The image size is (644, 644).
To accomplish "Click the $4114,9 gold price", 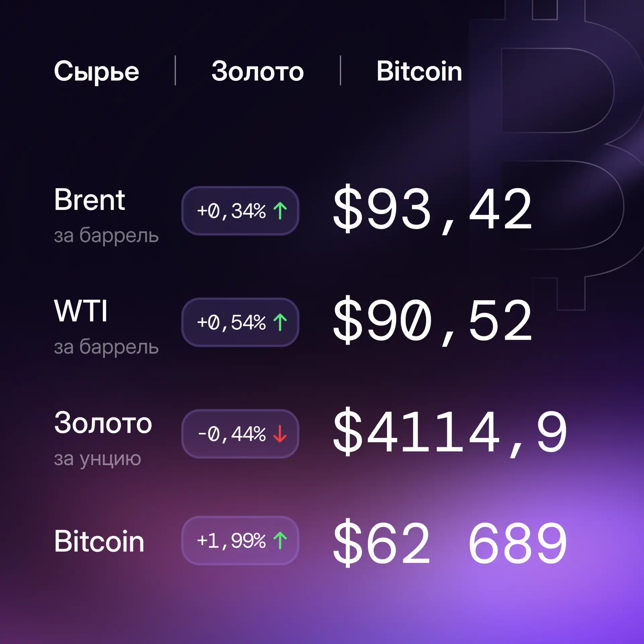I will (450, 432).
